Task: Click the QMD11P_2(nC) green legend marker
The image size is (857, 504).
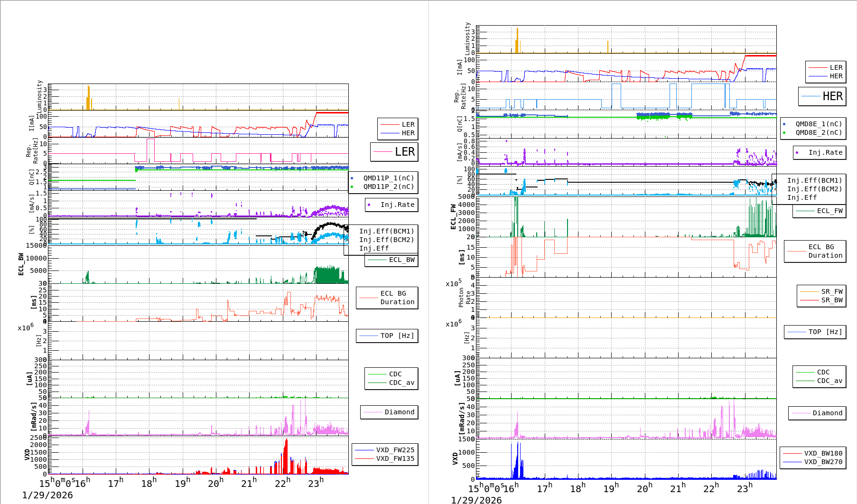Action: [352, 187]
